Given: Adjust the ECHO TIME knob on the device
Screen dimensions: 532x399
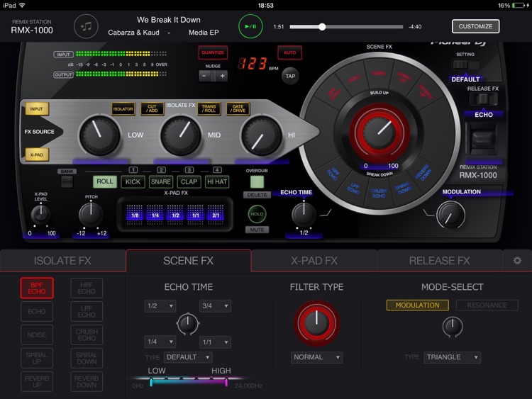Looking at the screenshot, I should [304, 214].
